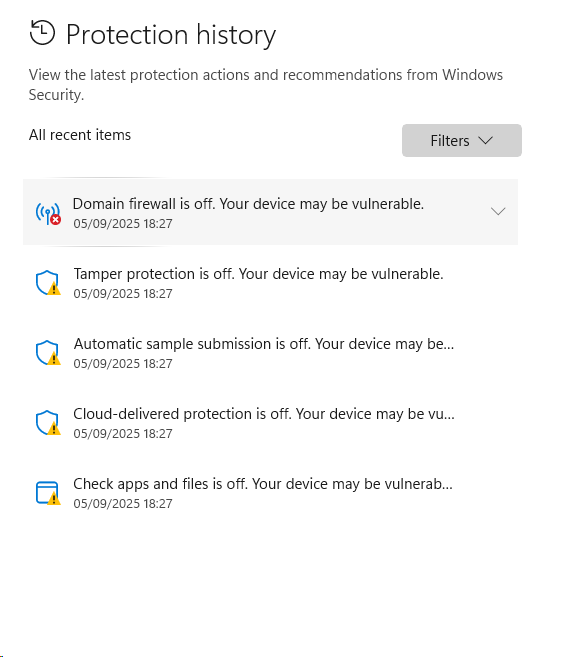Image resolution: width=561 pixels, height=657 pixels.
Task: Click the chevron arrow inside Filters button
Action: (486, 140)
